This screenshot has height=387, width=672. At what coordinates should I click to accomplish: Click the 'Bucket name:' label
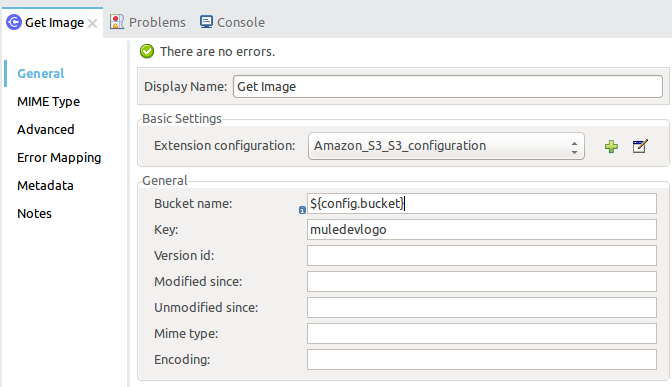(193, 204)
